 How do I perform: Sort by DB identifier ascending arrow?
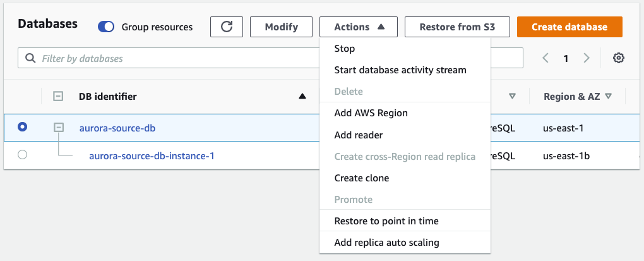302,97
